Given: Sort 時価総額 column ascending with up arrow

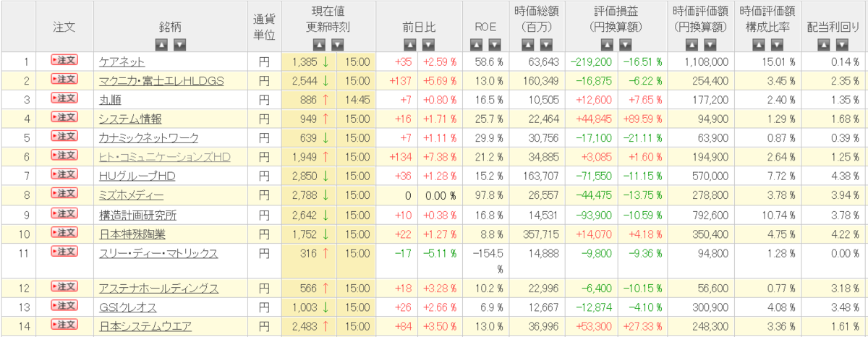Looking at the screenshot, I should [x=528, y=44].
